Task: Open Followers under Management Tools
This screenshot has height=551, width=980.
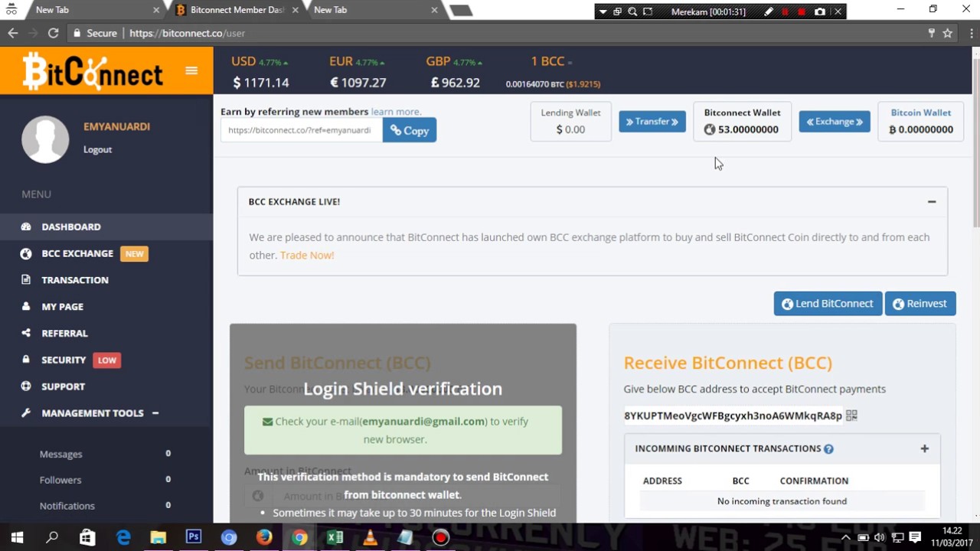Action: coord(60,480)
